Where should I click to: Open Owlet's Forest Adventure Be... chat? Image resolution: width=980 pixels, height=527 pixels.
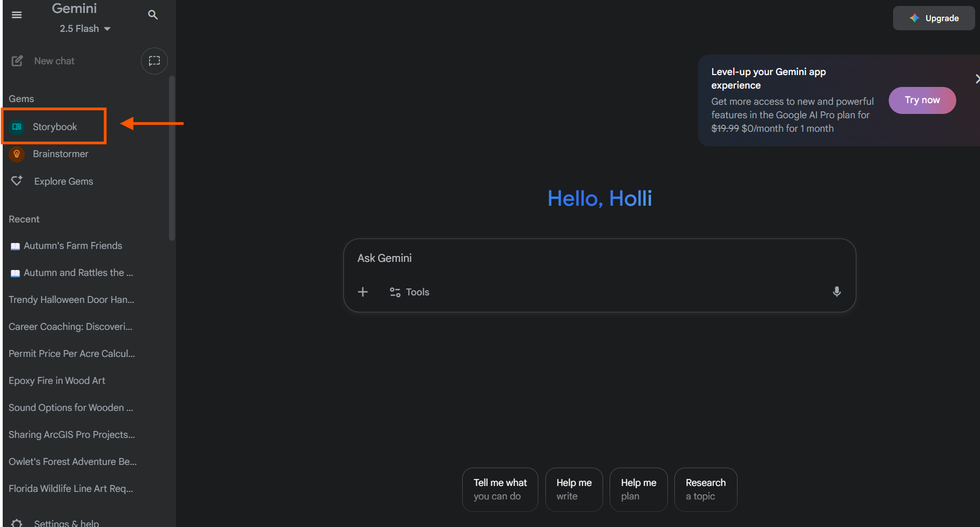click(72, 462)
